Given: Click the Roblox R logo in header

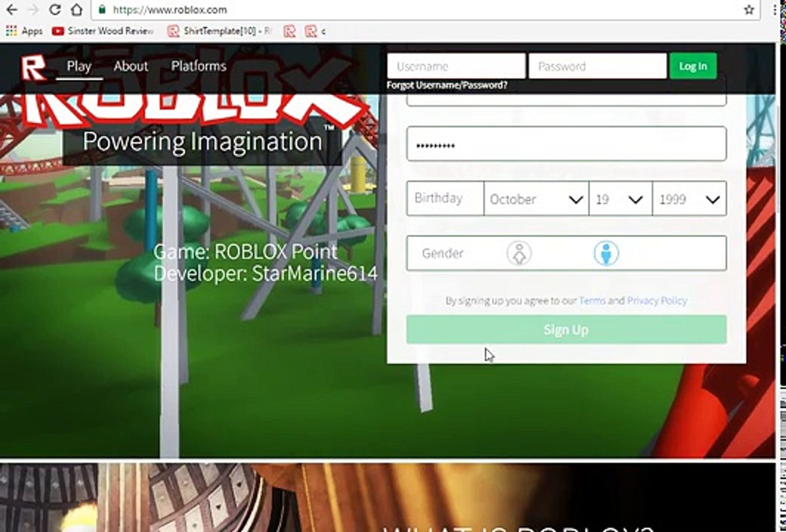Looking at the screenshot, I should pyautogui.click(x=33, y=66).
